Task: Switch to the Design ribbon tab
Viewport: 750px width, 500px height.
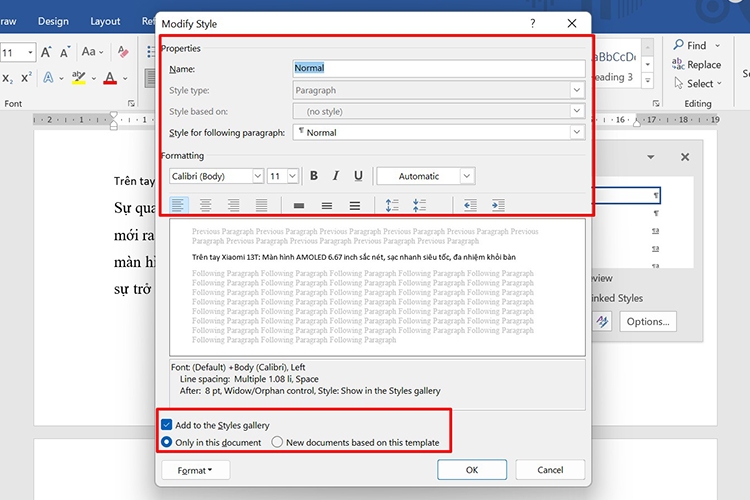Action: click(53, 21)
